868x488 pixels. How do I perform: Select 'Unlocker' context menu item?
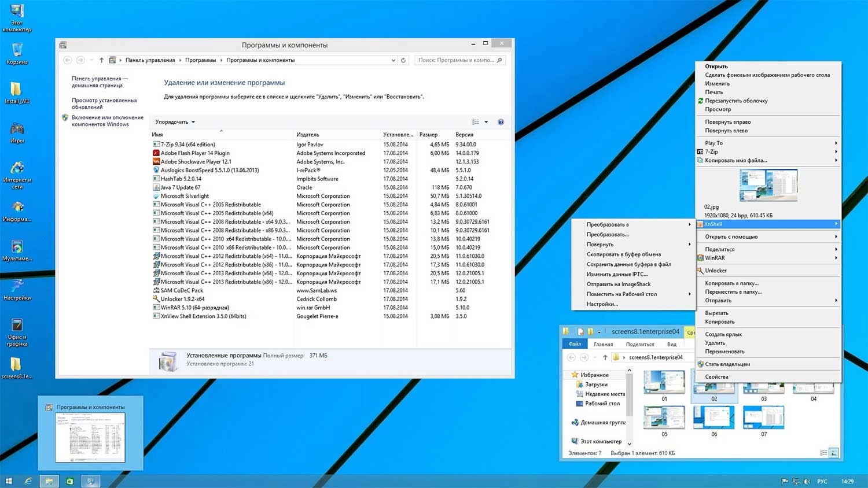768,271
